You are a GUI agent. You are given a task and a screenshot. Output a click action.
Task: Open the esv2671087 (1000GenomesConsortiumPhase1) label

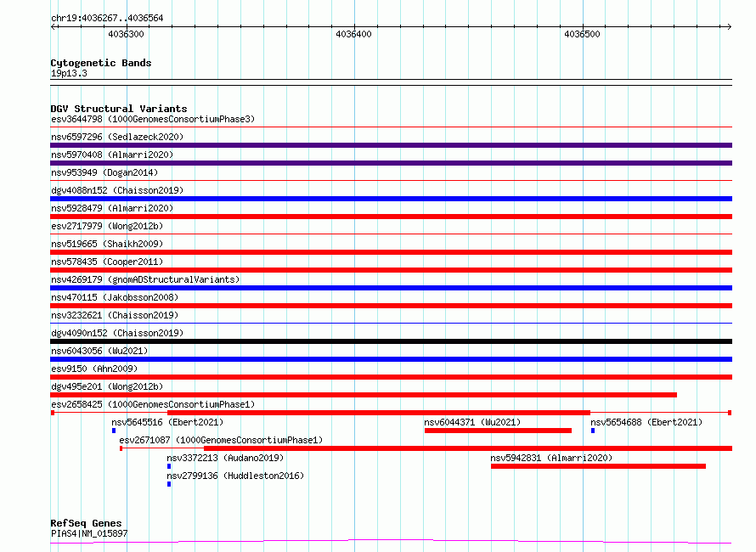(x=221, y=440)
